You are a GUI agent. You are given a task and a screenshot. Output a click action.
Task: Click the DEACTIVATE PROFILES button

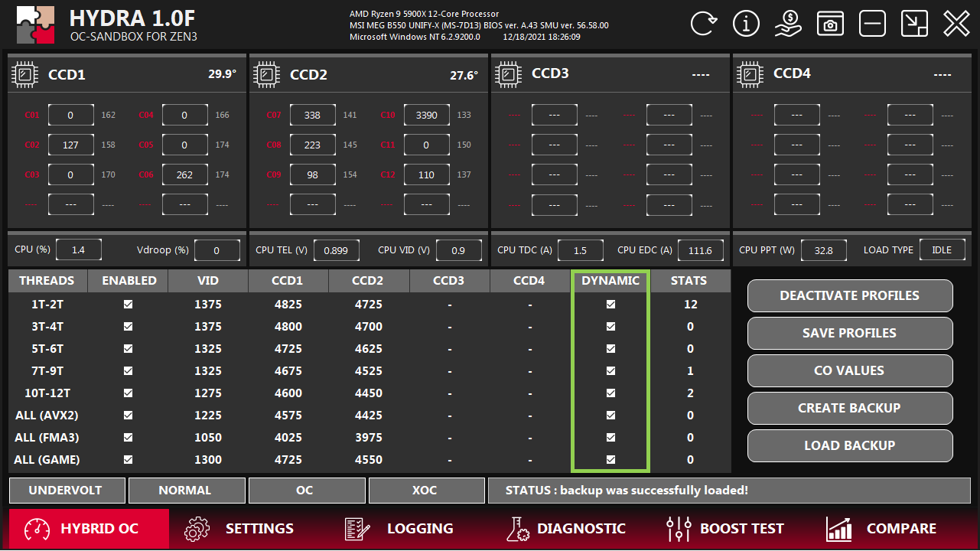coord(850,295)
